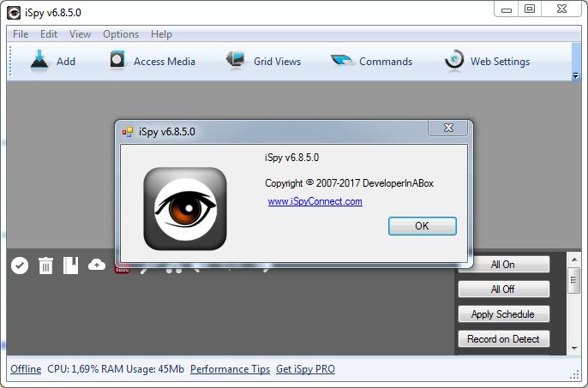Click the CPU and RAM usage text
The image size is (588, 388).
point(116,369)
